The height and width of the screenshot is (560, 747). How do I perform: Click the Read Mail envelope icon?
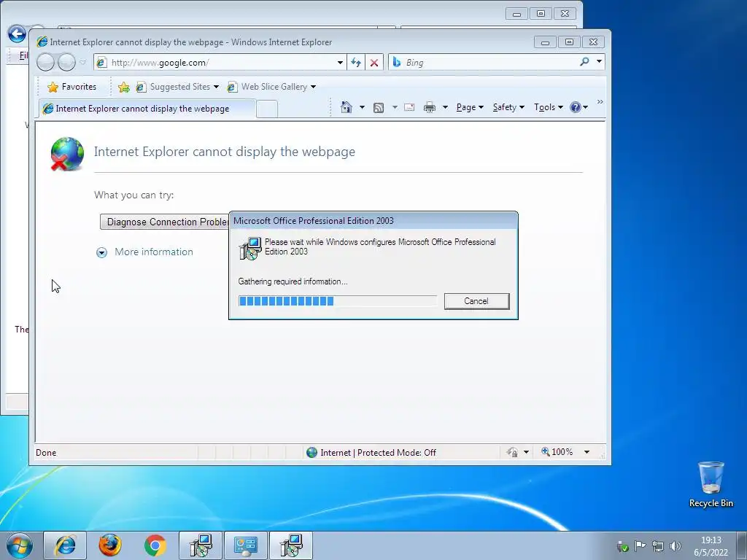tap(409, 108)
